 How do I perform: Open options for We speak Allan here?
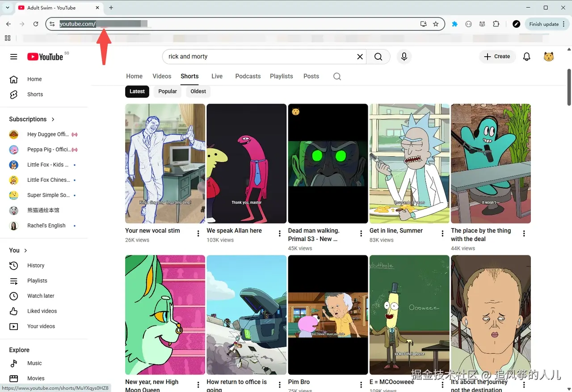click(x=280, y=234)
